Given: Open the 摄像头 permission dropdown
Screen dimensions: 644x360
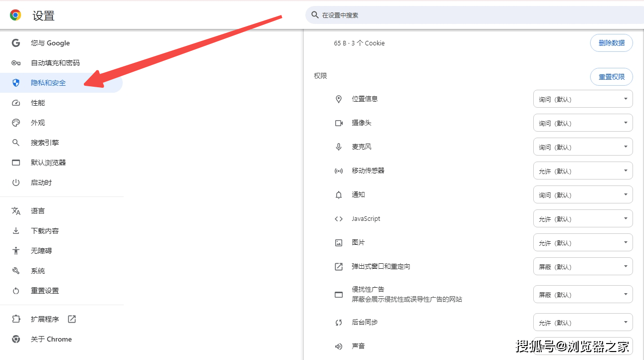Looking at the screenshot, I should [x=583, y=123].
